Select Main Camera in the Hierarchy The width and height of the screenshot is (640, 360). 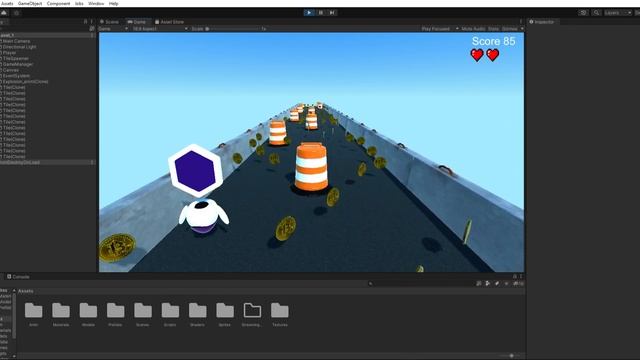(x=16, y=41)
